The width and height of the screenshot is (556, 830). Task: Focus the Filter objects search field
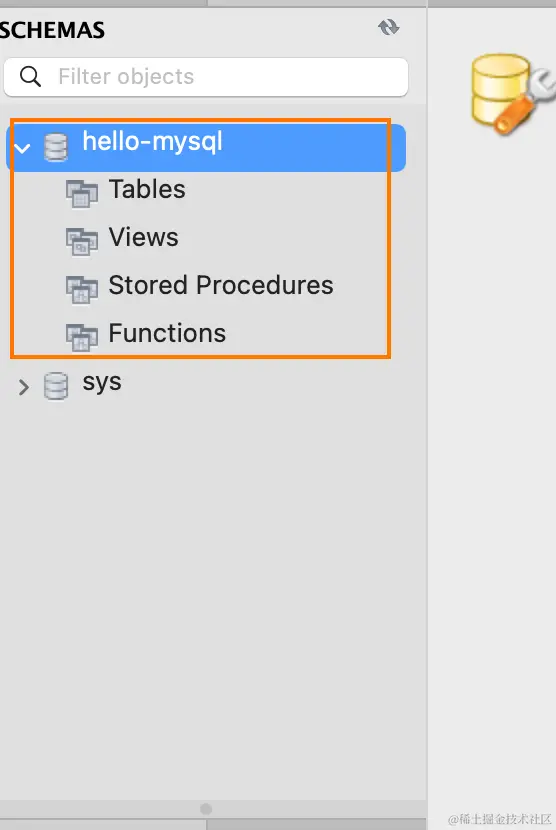[206, 77]
